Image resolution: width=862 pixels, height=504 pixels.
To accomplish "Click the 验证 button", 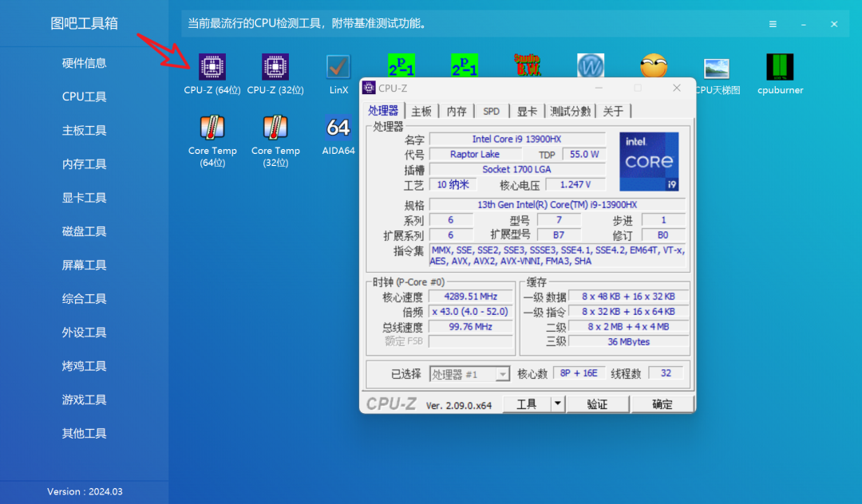I will click(598, 404).
